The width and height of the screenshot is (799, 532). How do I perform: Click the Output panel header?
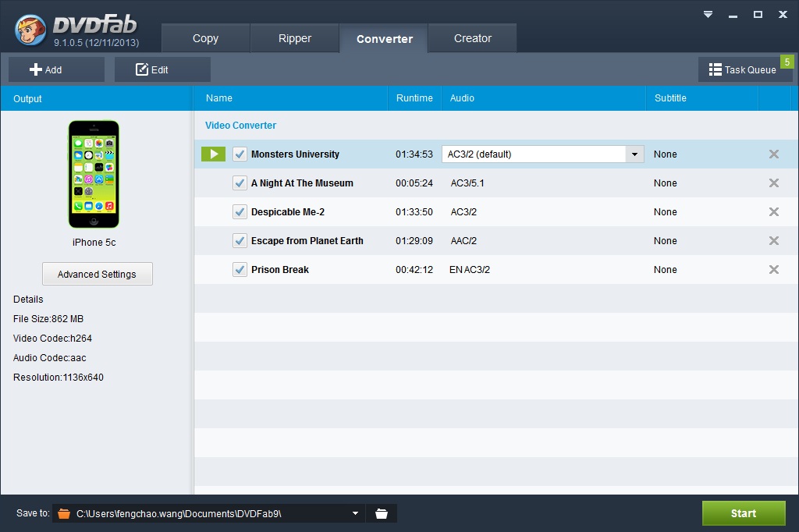97,98
